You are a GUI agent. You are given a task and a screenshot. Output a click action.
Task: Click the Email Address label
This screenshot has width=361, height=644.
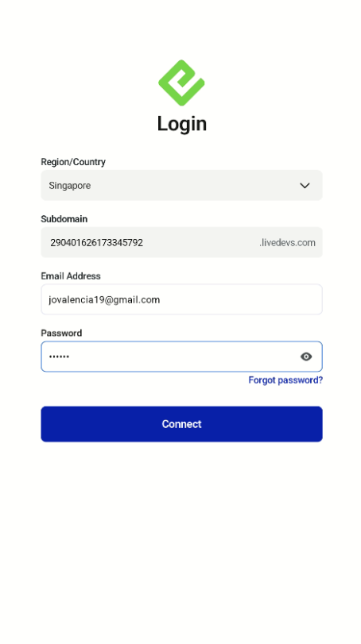point(71,276)
